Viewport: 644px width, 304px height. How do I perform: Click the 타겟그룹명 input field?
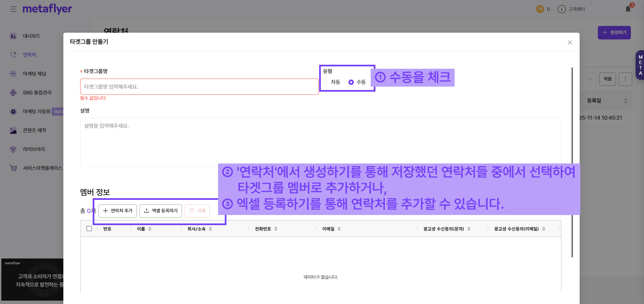point(199,87)
